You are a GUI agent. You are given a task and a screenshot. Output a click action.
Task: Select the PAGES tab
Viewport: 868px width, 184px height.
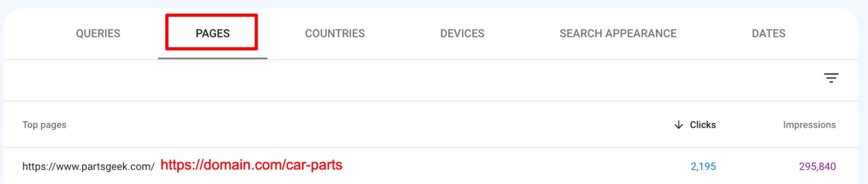click(212, 33)
